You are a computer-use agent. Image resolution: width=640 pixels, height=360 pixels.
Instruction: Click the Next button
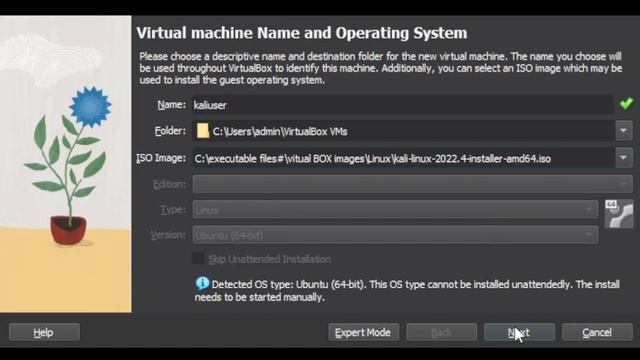(x=519, y=332)
